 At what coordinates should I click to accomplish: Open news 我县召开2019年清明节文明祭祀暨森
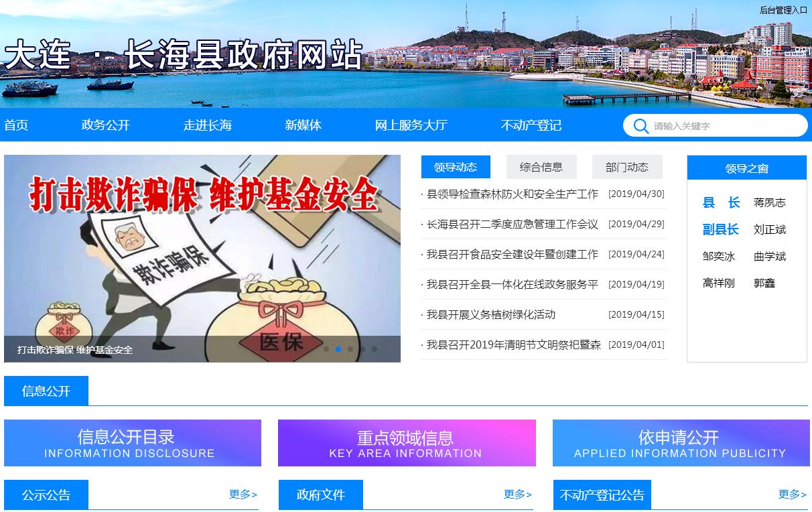point(514,345)
